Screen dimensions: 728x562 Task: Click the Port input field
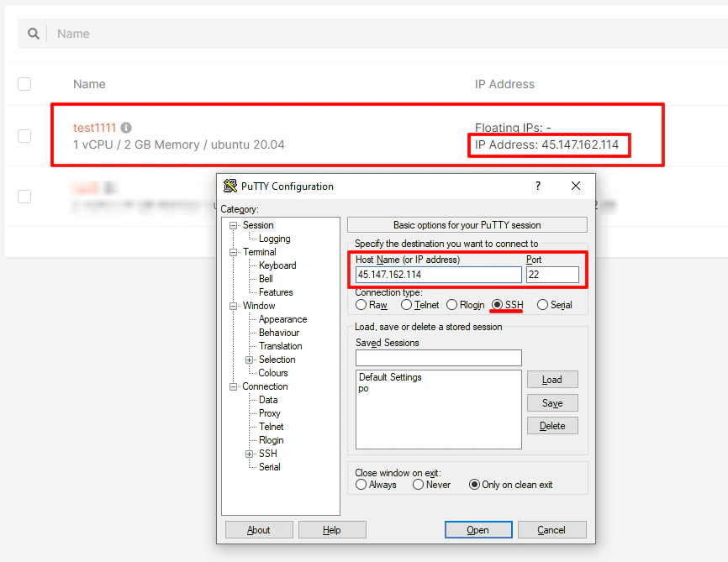pos(552,275)
